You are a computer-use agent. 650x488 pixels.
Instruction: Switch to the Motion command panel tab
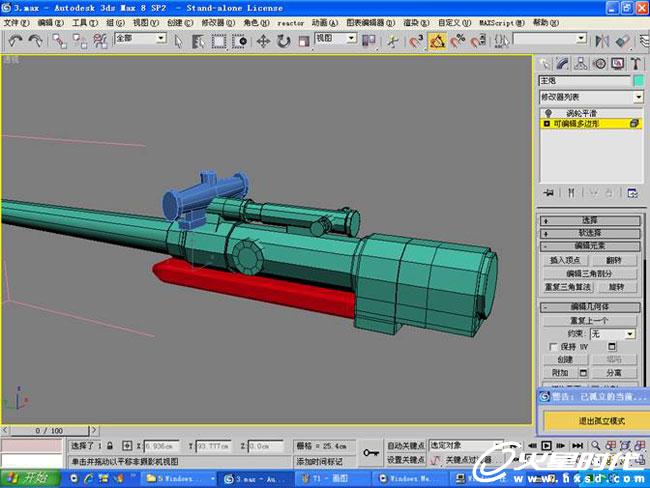[599, 63]
